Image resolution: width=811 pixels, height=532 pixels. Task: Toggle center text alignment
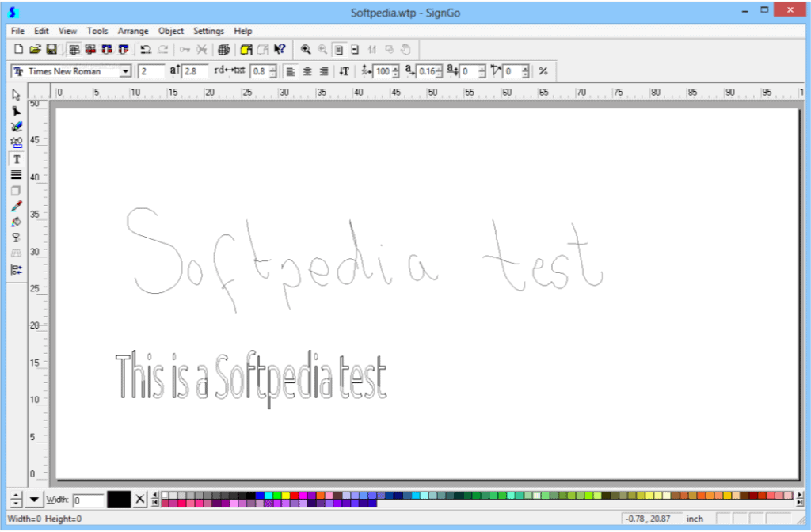(307, 70)
